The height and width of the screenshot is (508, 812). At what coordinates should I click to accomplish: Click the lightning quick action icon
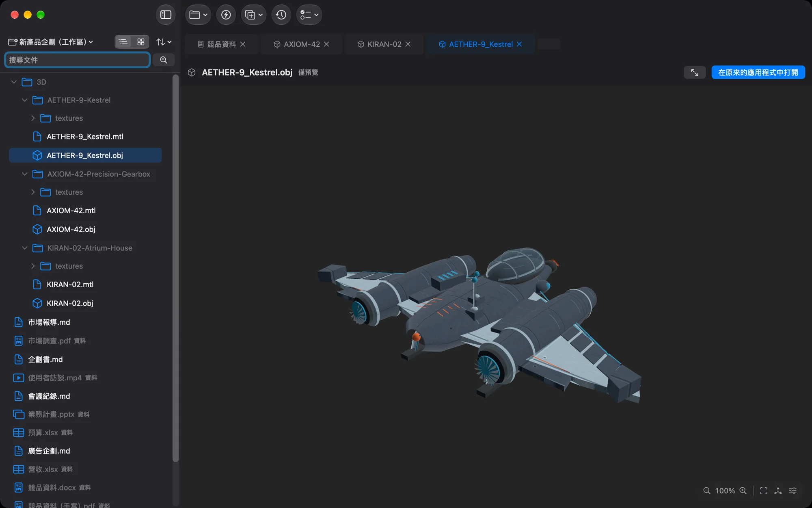point(226,15)
